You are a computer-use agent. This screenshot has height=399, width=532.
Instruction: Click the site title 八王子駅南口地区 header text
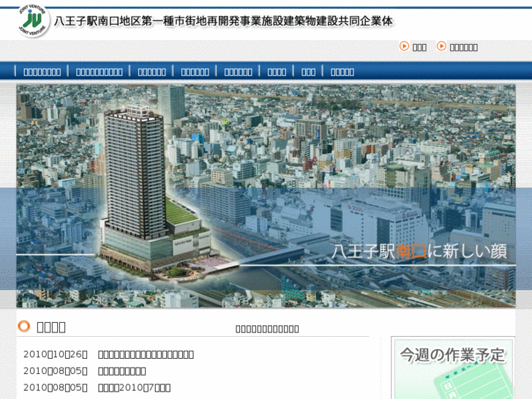click(223, 22)
